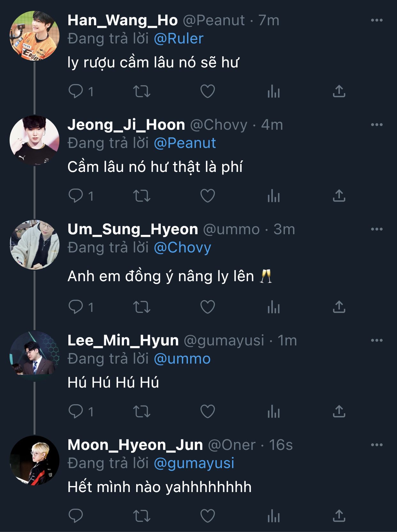Like Han_Wang_Ho's tweet
The width and height of the screenshot is (397, 532).
207,91
